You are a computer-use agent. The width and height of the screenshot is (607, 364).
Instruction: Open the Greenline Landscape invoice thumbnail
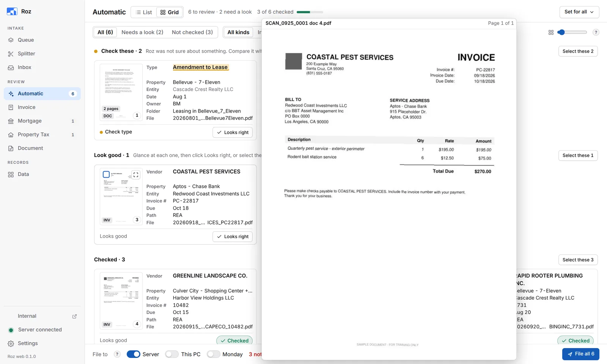pyautogui.click(x=121, y=301)
